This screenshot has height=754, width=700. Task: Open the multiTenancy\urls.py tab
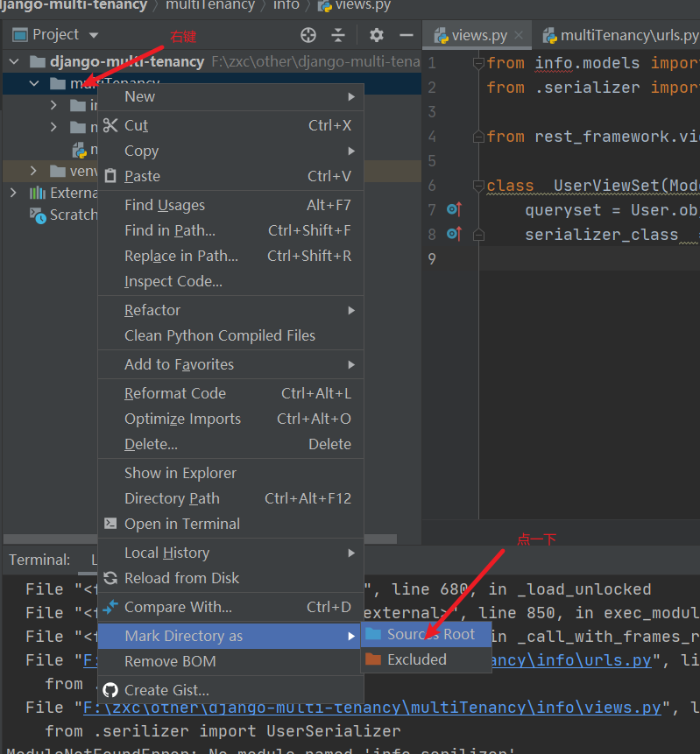620,35
